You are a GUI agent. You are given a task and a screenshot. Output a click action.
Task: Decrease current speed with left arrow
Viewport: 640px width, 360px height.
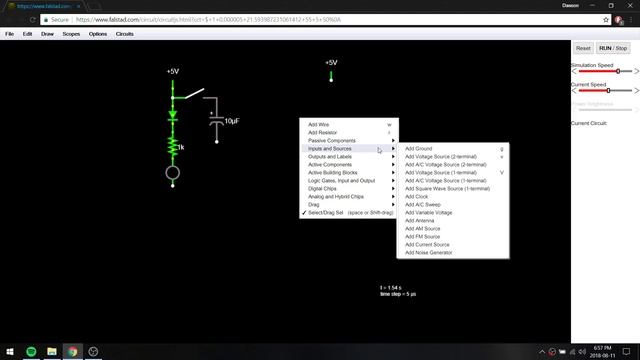click(x=574, y=91)
